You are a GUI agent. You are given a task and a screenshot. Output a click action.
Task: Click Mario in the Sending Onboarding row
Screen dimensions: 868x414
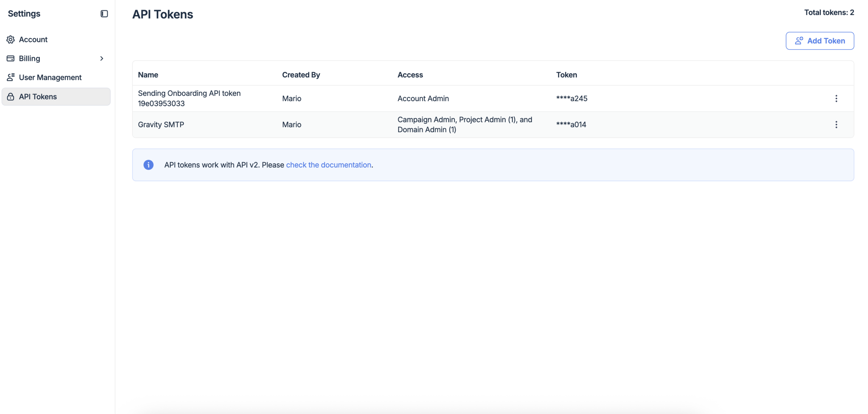coord(292,98)
